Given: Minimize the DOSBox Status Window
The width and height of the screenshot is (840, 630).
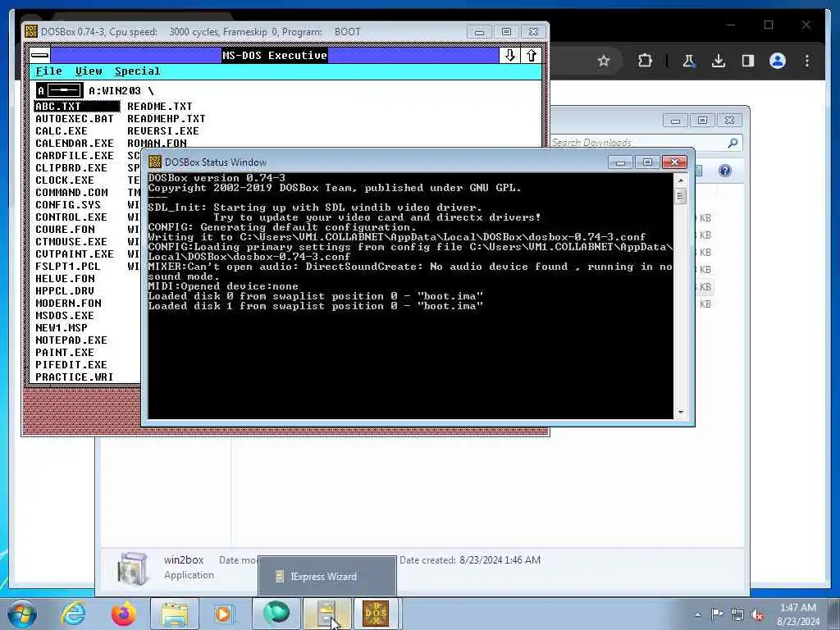Looking at the screenshot, I should click(620, 162).
